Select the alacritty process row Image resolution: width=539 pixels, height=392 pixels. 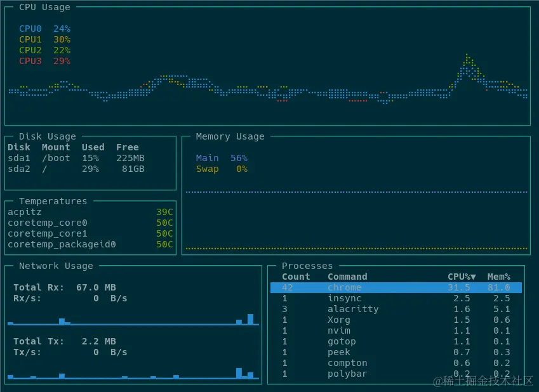click(x=396, y=309)
